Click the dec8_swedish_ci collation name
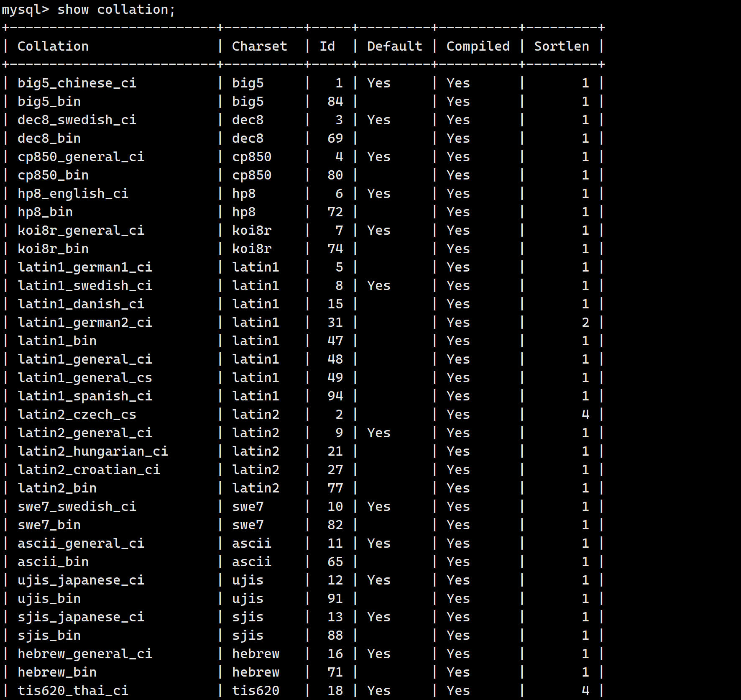 77,120
